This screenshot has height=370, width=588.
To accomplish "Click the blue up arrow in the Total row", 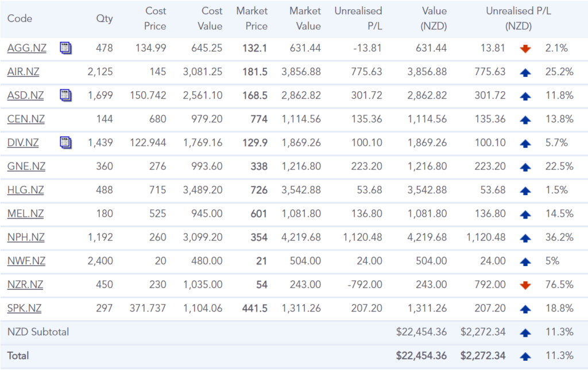I will click(x=525, y=356).
